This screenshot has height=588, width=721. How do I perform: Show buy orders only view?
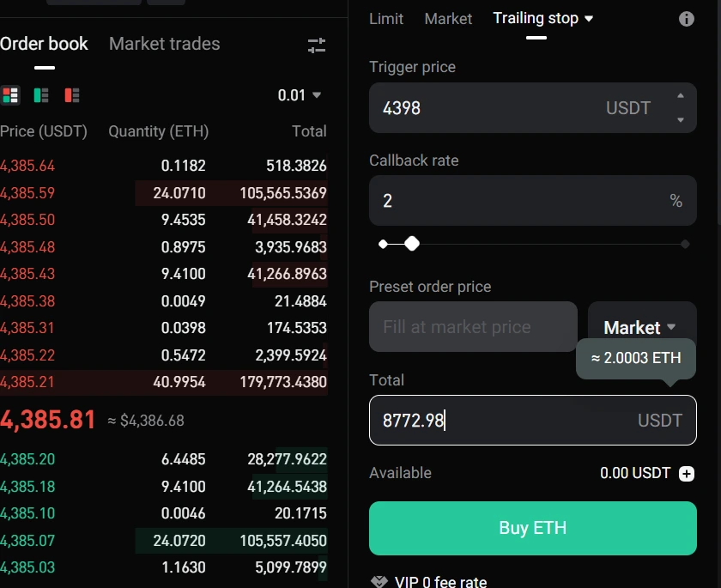(41, 95)
